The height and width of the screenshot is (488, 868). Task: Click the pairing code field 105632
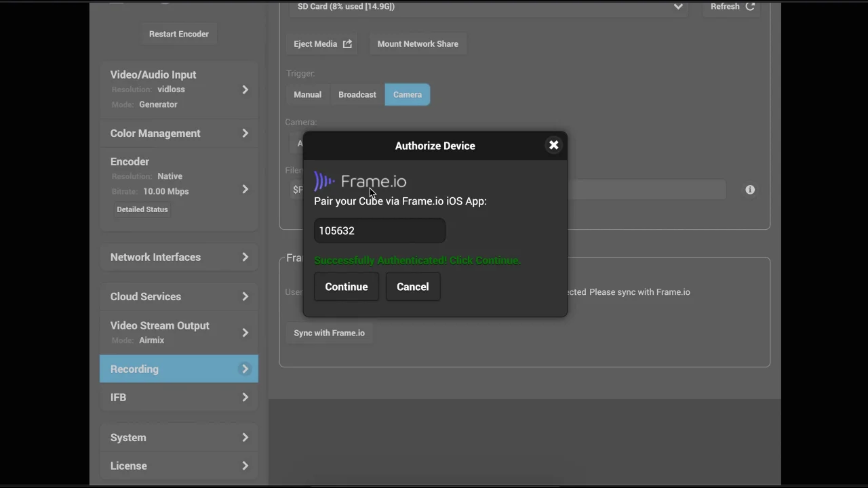coord(380,230)
